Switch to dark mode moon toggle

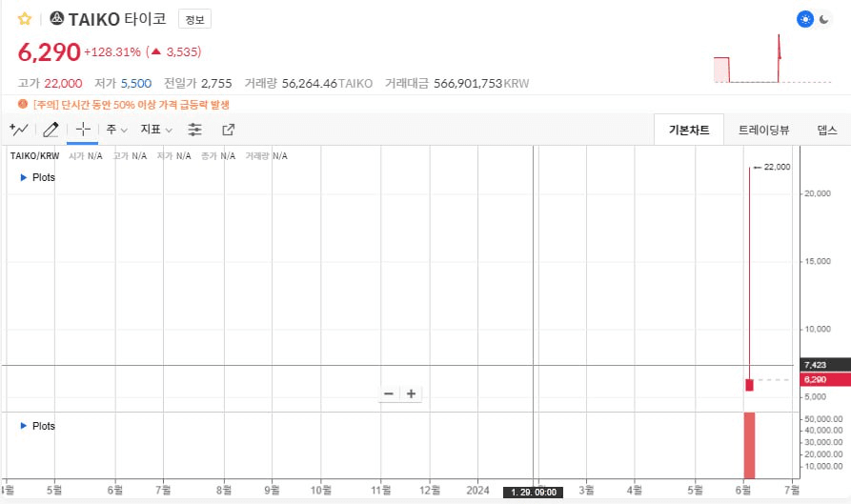(824, 19)
